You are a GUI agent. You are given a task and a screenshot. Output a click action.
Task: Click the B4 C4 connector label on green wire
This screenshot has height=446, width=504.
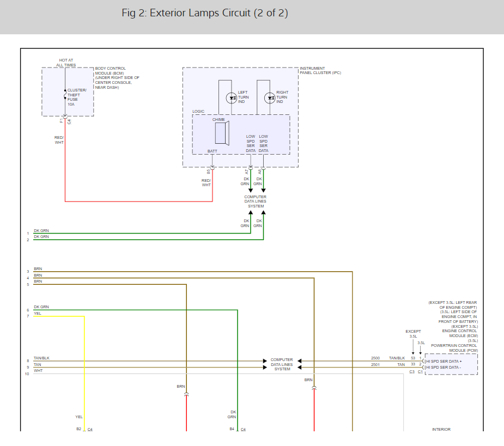coord(238,429)
